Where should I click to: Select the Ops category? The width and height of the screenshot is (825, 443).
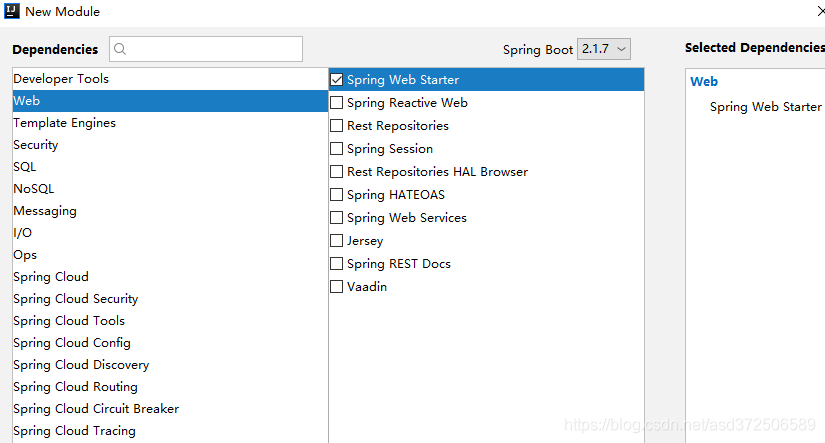coord(170,255)
